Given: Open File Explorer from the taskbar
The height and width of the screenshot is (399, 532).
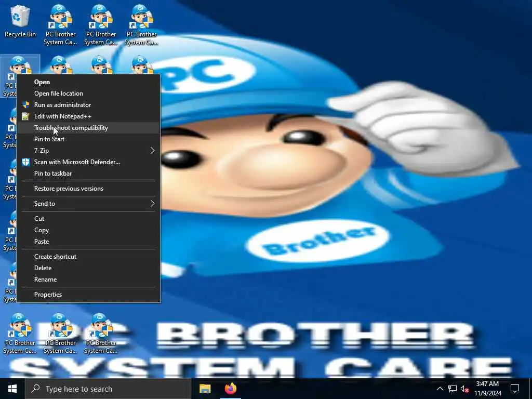Looking at the screenshot, I should [205, 389].
